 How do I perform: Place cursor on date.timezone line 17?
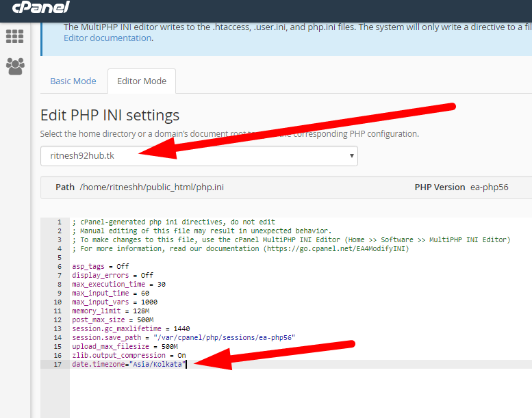(x=129, y=364)
